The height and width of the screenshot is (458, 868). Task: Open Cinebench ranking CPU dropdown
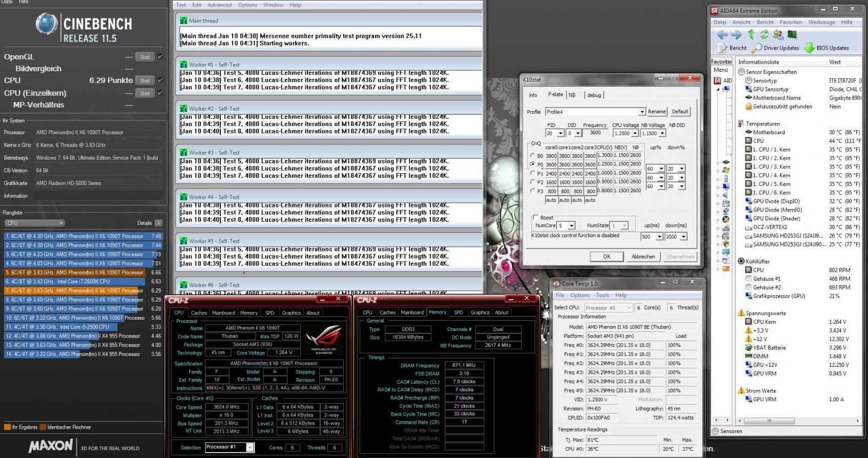(34, 223)
